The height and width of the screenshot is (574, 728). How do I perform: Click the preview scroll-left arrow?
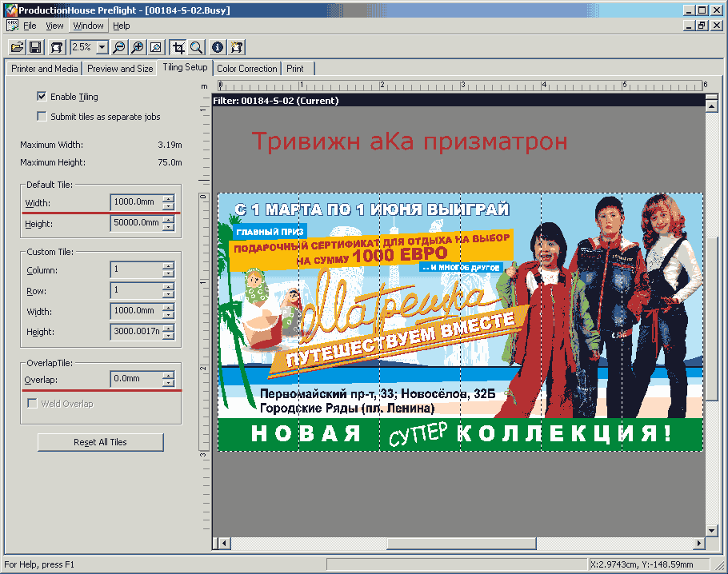224,543
